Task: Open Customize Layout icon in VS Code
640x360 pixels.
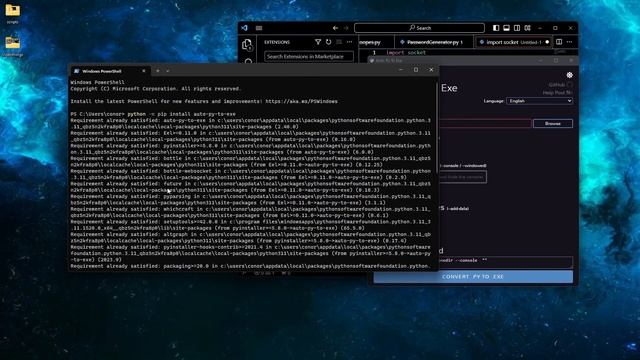Action: (528, 28)
